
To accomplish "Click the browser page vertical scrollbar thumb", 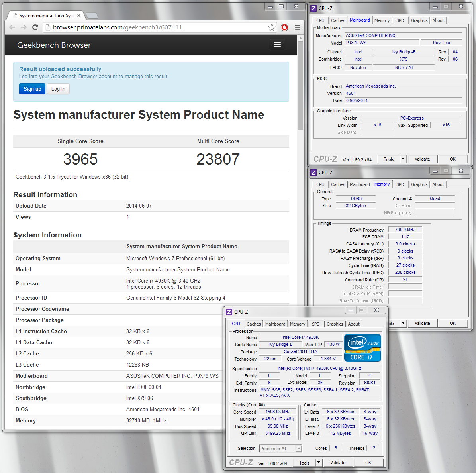I will (x=300, y=86).
